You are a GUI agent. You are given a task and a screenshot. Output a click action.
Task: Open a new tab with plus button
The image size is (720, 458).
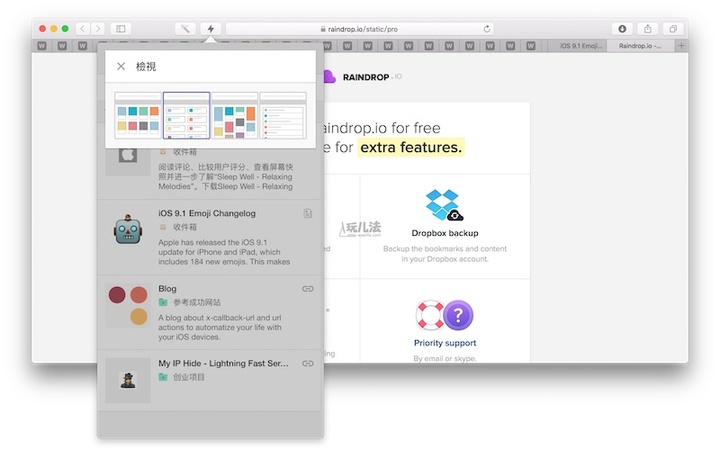[681, 45]
